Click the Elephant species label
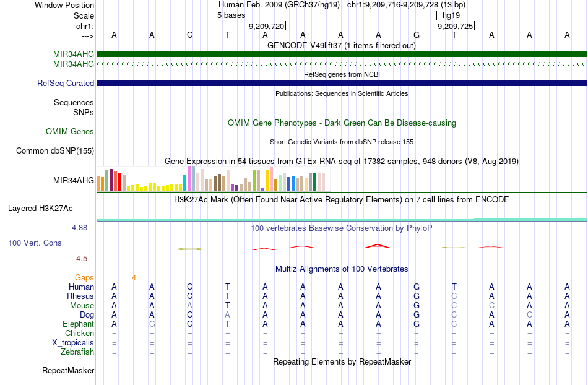This screenshot has width=588, height=385. click(x=79, y=324)
